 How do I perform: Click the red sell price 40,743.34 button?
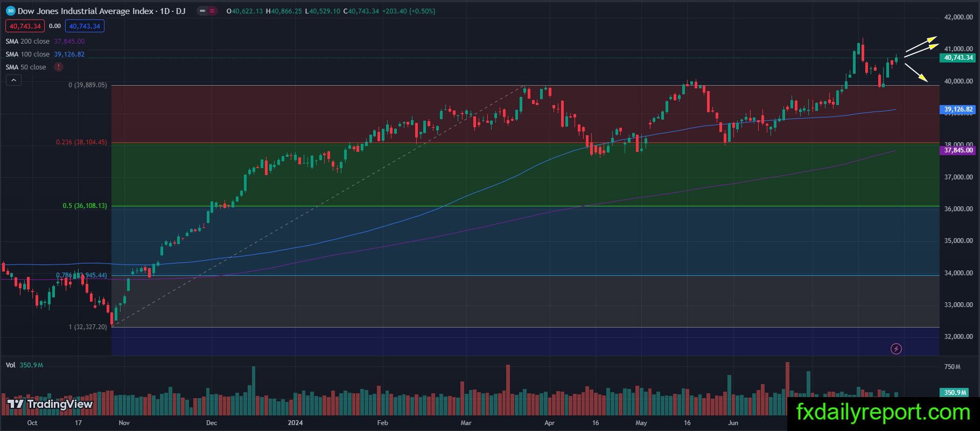(x=24, y=26)
